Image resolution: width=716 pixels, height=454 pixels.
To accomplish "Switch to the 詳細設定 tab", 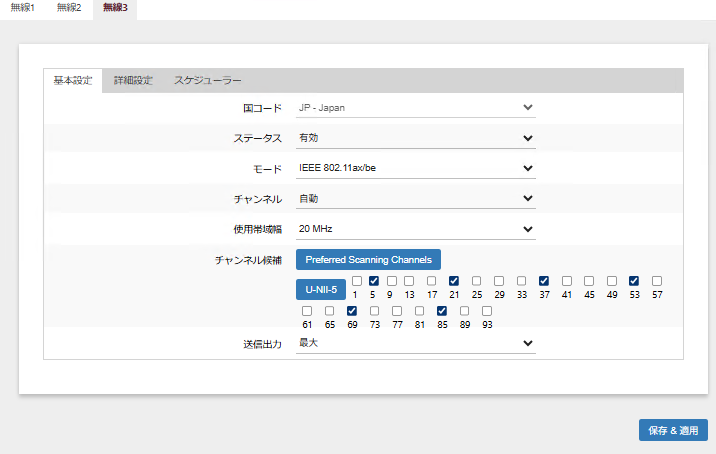I will point(133,80).
